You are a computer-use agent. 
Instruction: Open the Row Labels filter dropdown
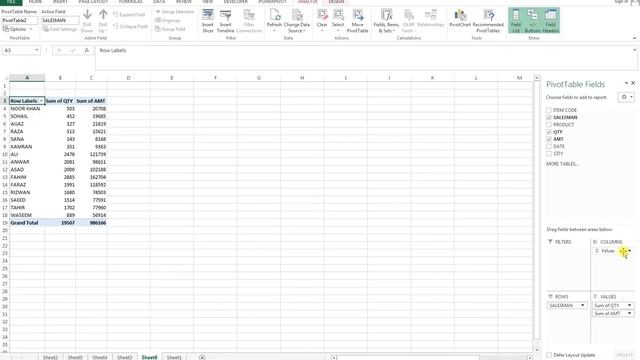tap(41, 101)
